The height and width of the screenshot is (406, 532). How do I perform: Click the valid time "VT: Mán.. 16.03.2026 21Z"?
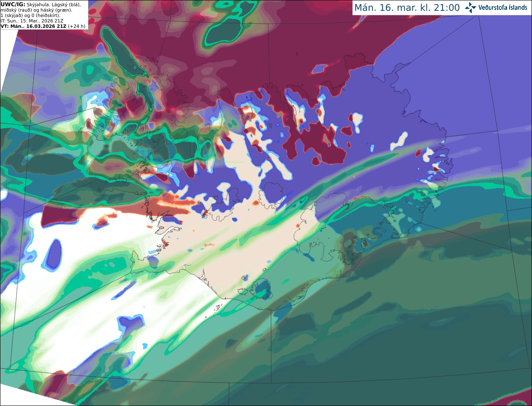tap(34, 26)
